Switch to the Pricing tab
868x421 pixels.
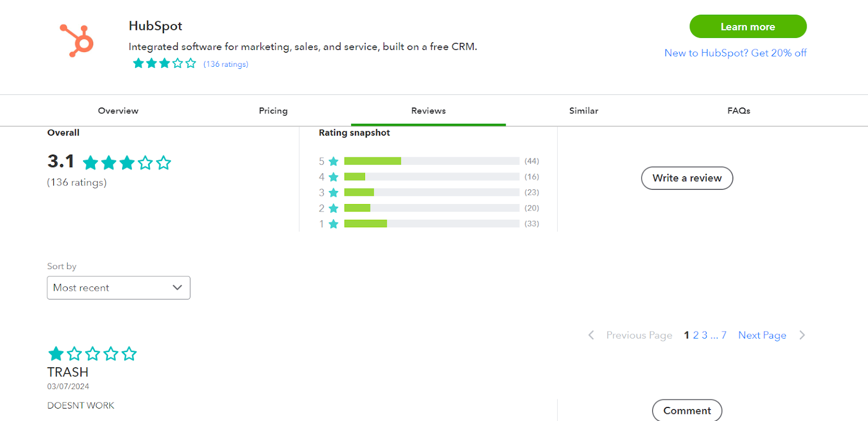point(273,111)
